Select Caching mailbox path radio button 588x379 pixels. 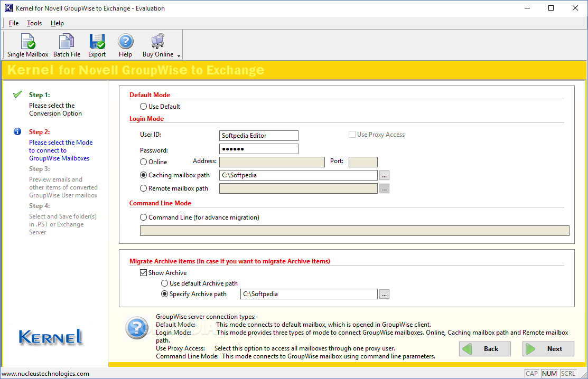(143, 175)
